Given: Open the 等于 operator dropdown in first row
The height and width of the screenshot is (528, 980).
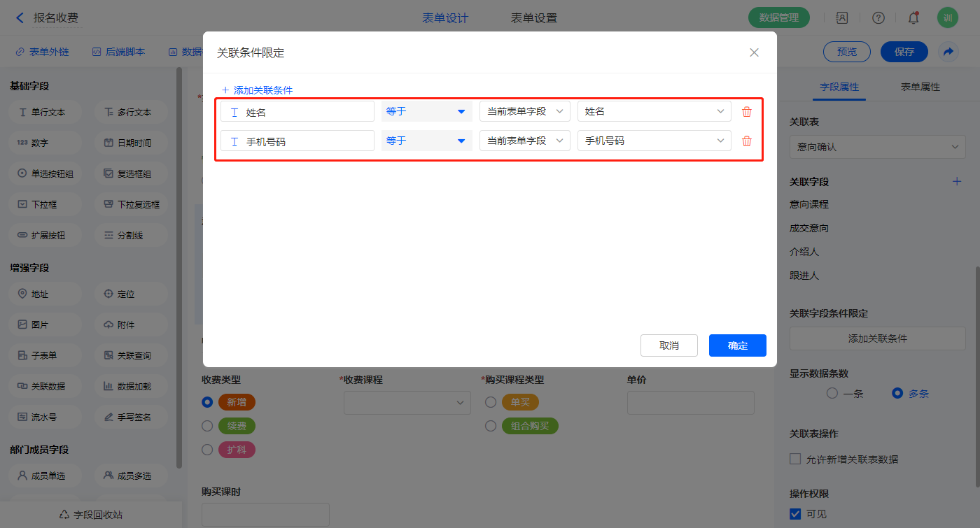Looking at the screenshot, I should click(426, 112).
